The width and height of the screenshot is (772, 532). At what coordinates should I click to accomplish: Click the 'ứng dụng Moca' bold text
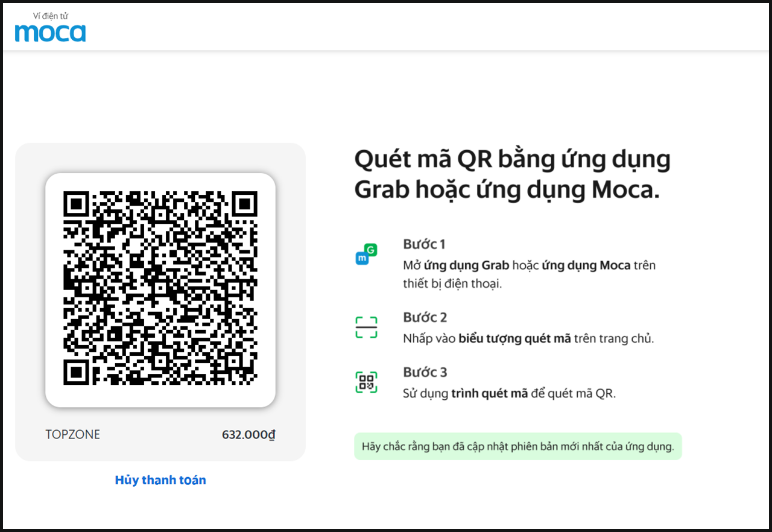(x=586, y=265)
